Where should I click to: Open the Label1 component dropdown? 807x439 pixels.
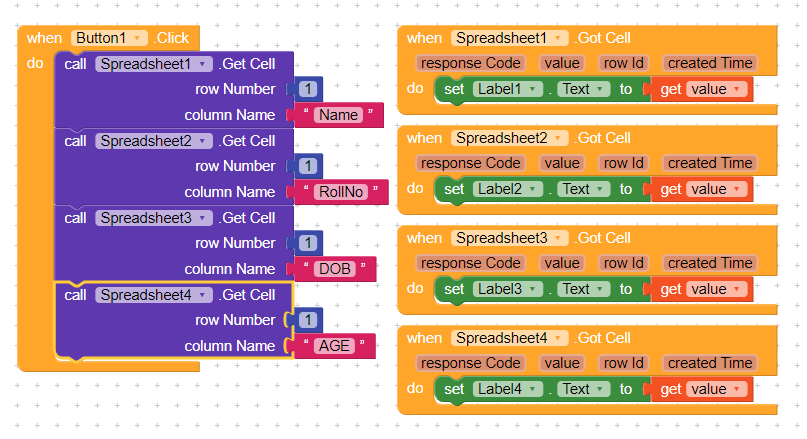(x=507, y=89)
